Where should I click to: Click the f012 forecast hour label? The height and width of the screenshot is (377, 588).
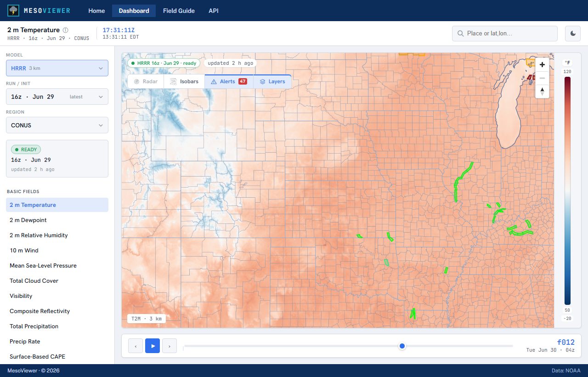pos(565,342)
